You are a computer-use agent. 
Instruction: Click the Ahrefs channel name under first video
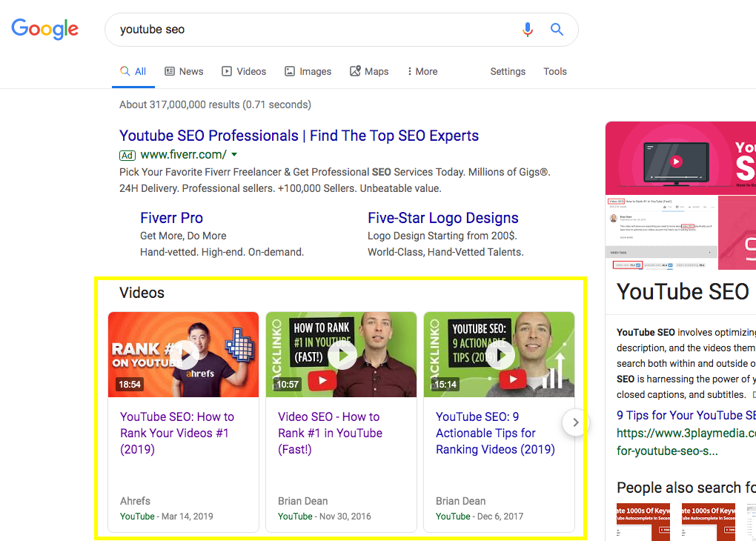[x=135, y=501]
